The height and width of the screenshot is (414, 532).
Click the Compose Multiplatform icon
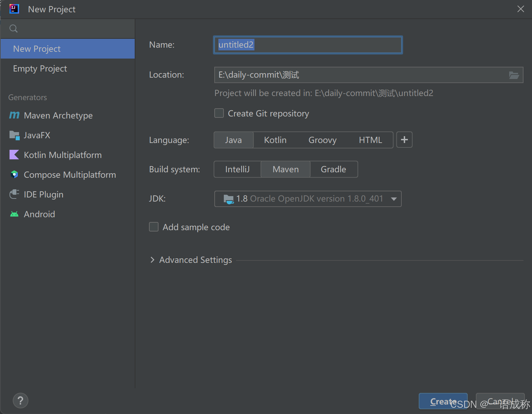pyautogui.click(x=14, y=175)
